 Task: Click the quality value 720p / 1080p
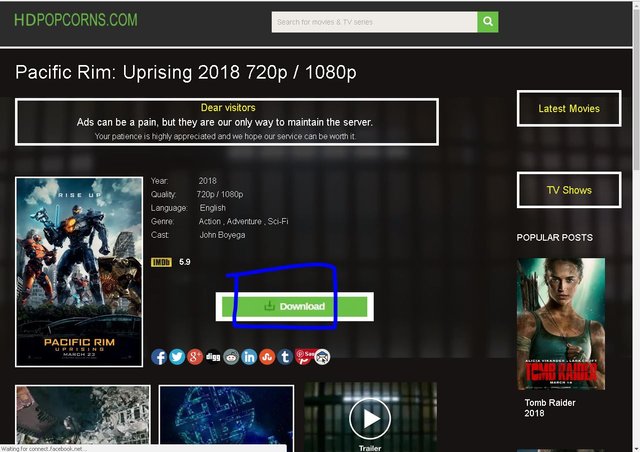pyautogui.click(x=220, y=194)
